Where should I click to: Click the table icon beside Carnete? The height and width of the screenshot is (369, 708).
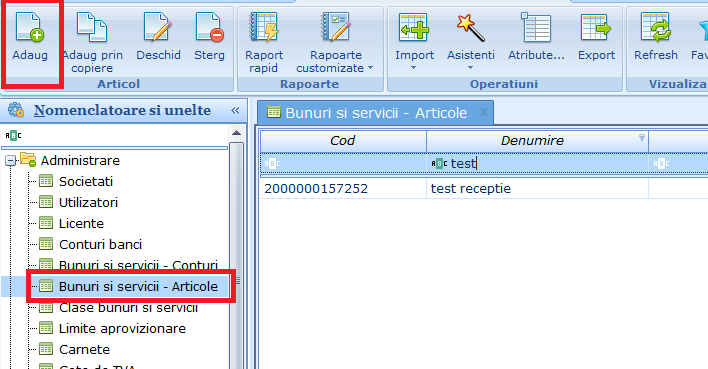click(x=46, y=349)
